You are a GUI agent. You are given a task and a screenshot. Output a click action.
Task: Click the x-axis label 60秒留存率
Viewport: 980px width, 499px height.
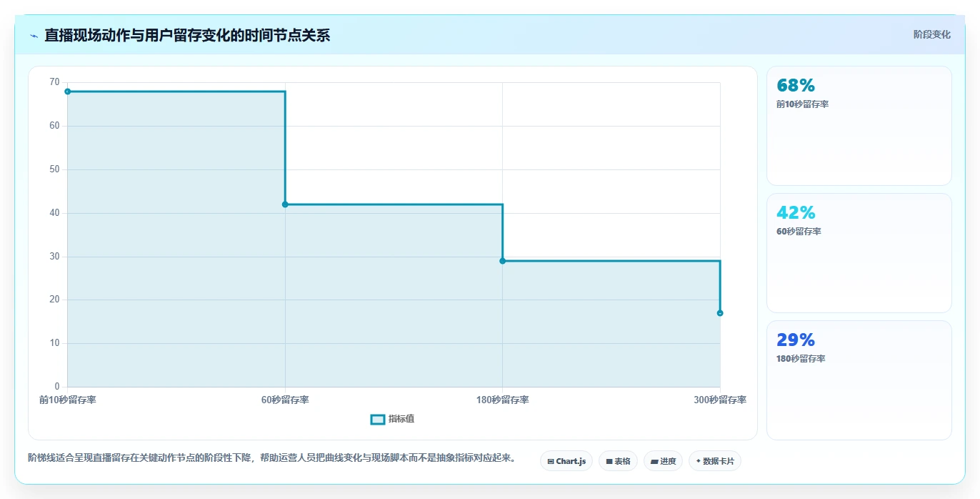(285, 400)
